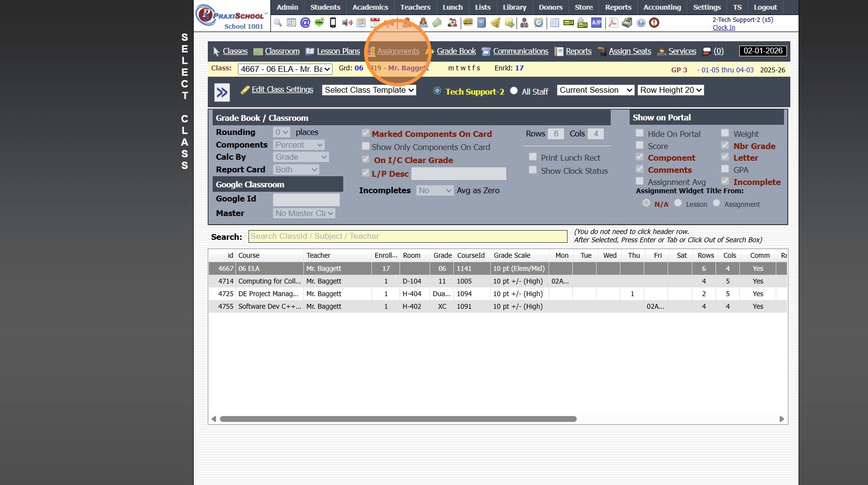Select the All Staff radio button

514,91
